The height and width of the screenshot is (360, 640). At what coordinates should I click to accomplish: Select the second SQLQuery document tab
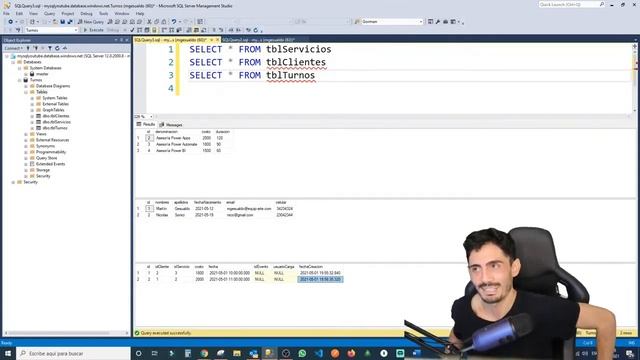click(x=258, y=40)
